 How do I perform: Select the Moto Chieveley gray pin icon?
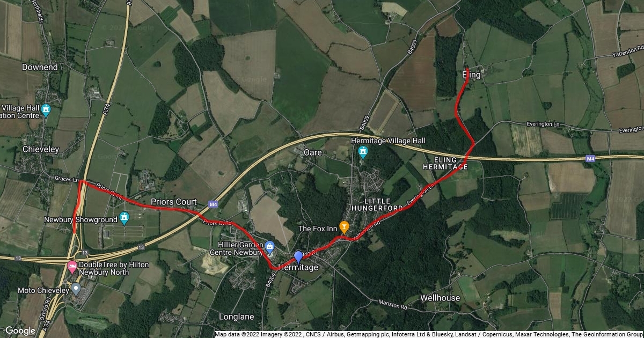pos(76,290)
